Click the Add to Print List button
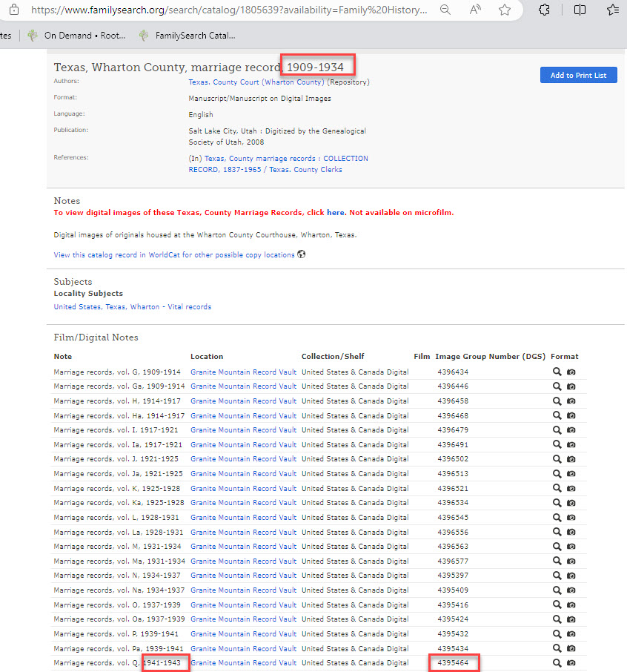Screen dimensions: 627x672 [578, 75]
